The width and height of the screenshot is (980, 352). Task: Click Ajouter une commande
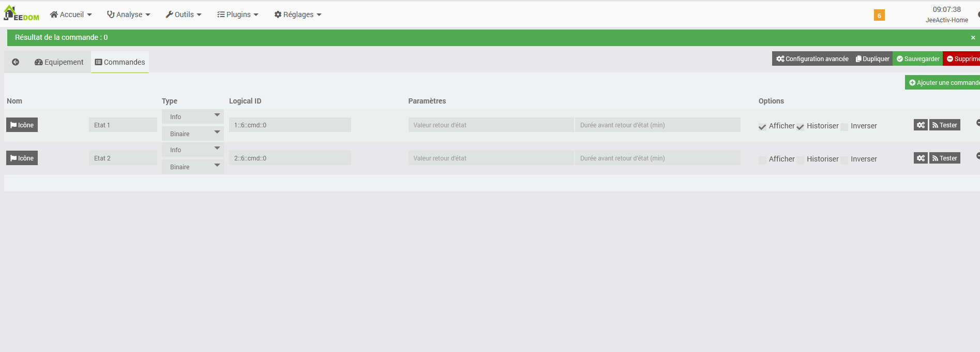(943, 82)
